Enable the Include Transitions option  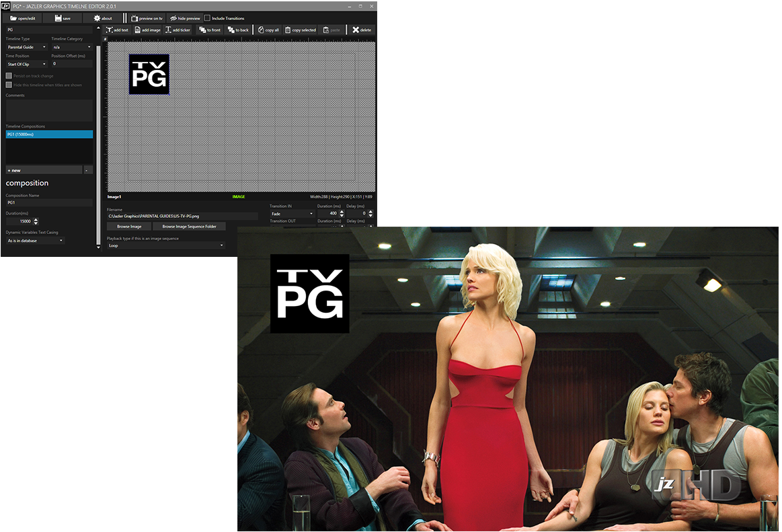[206, 17]
